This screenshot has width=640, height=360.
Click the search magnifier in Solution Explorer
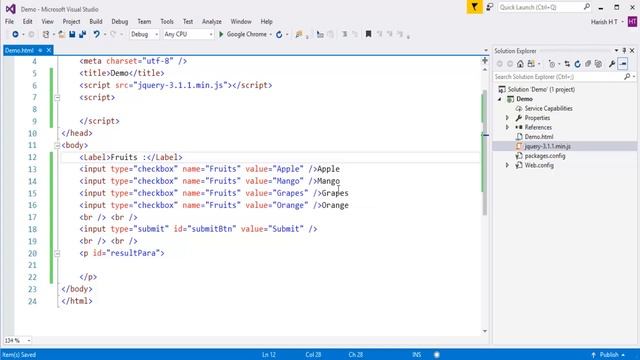pyautogui.click(x=627, y=77)
